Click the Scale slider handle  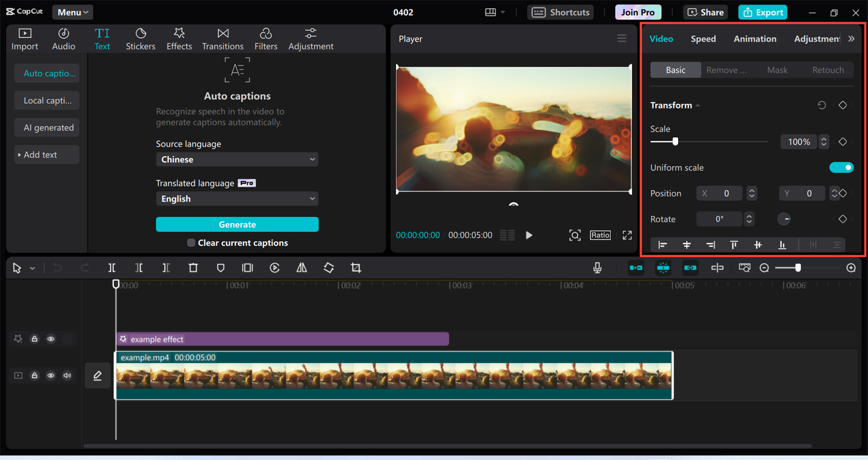[x=675, y=142]
